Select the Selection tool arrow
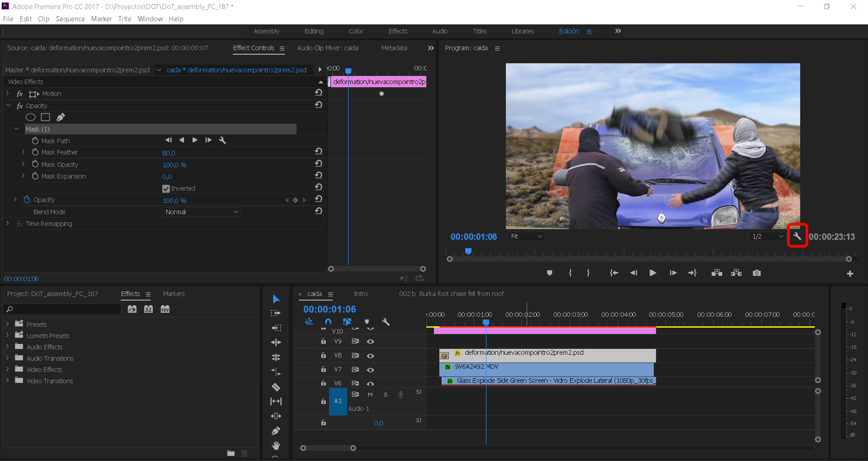Viewport: 868px width, 461px height. [276, 299]
